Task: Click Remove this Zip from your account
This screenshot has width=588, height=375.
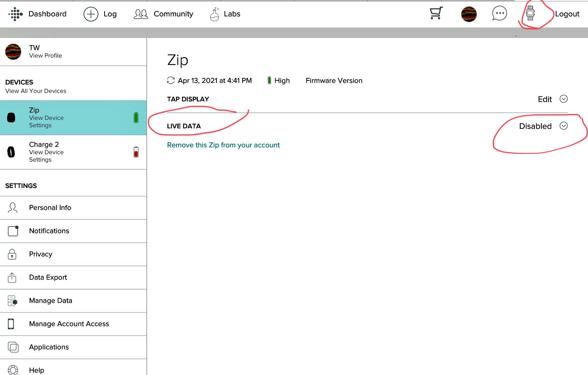Action: click(x=223, y=145)
